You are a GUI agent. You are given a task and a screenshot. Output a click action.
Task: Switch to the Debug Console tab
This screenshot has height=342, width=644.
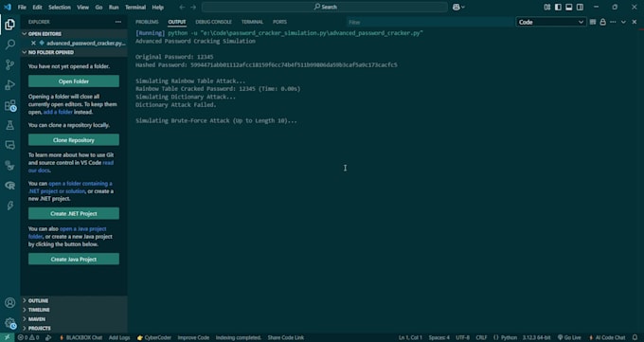pyautogui.click(x=214, y=22)
